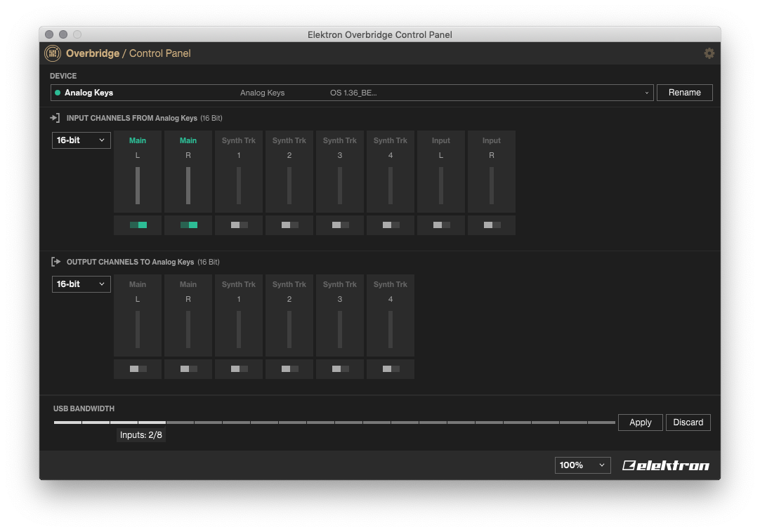The image size is (760, 532).
Task: Click the 'Inputs: 2/8' bandwidth label
Action: 141,435
